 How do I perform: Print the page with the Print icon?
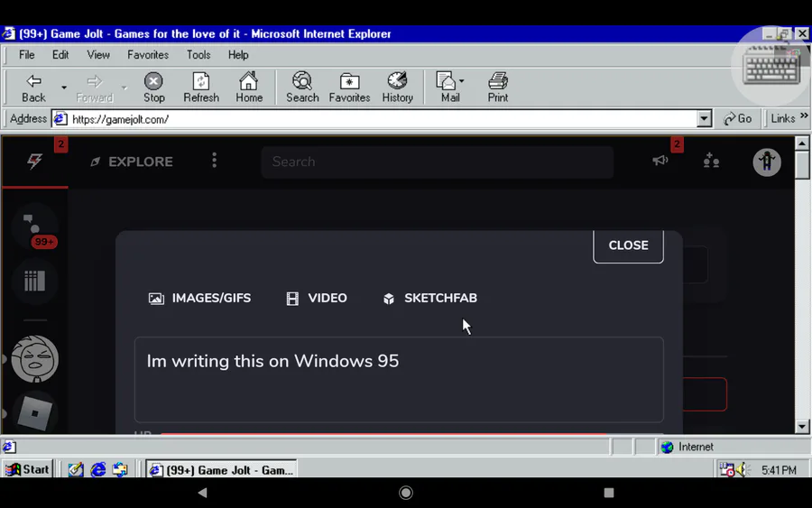click(x=498, y=88)
